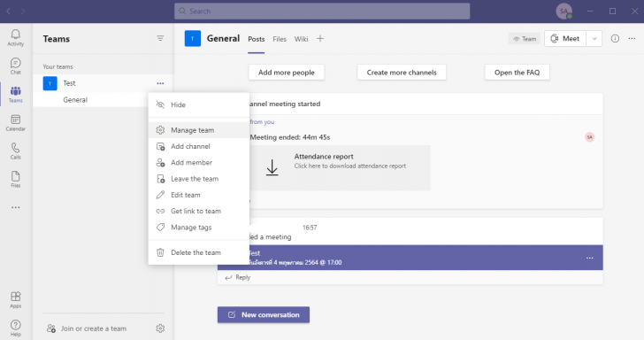The image size is (644, 340).
Task: Add a tab with the plus icon
Action: tap(320, 39)
